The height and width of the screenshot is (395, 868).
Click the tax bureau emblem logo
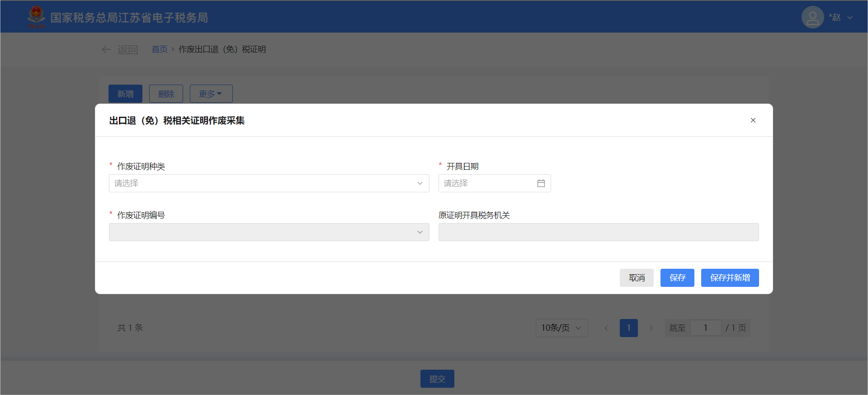point(36,17)
